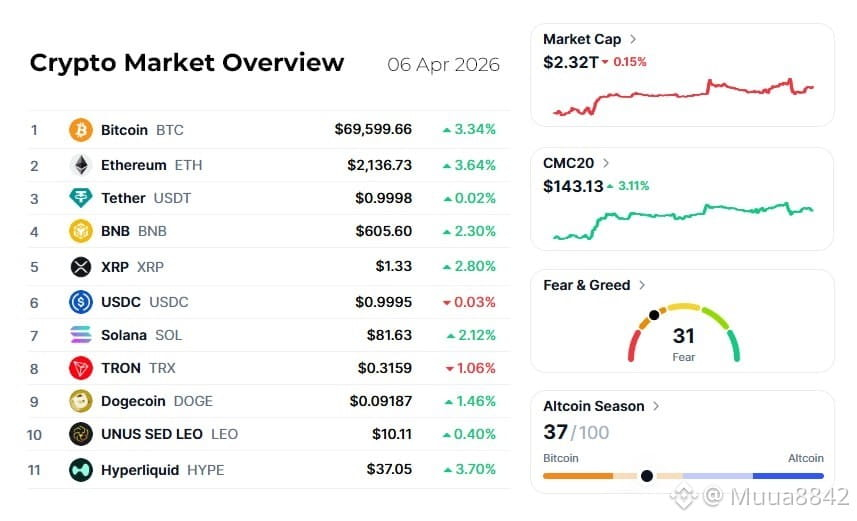Click the Ethereum diamond logo icon
The width and height of the screenshot is (857, 521).
tap(81, 165)
